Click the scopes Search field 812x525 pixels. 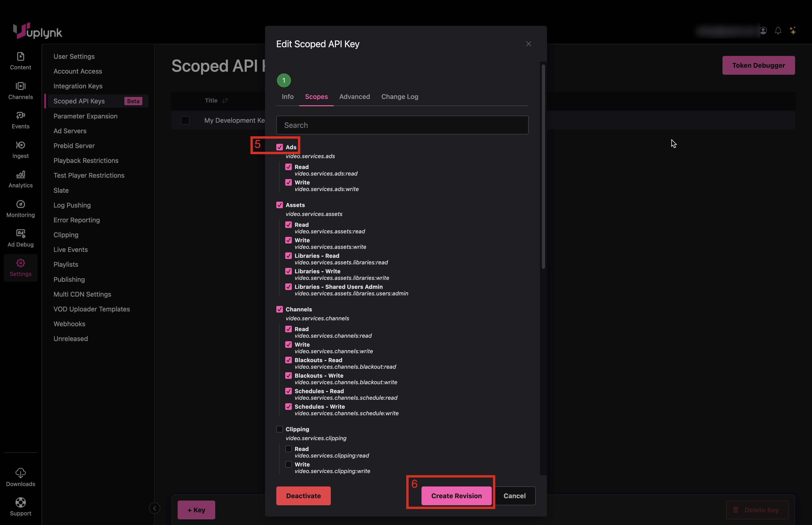[x=402, y=125]
